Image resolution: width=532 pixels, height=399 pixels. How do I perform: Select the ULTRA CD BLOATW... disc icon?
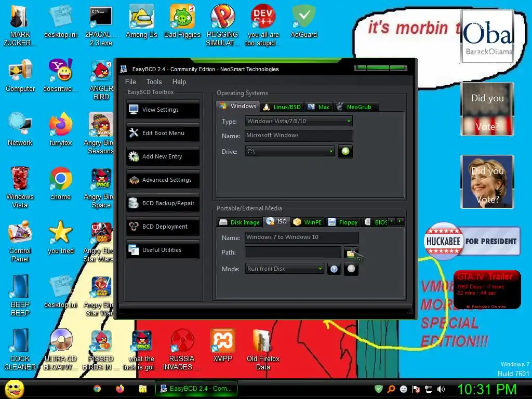click(61, 349)
